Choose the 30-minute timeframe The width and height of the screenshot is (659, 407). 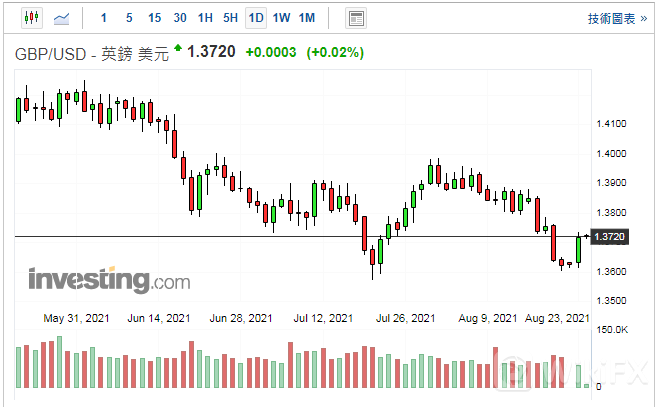[180, 18]
